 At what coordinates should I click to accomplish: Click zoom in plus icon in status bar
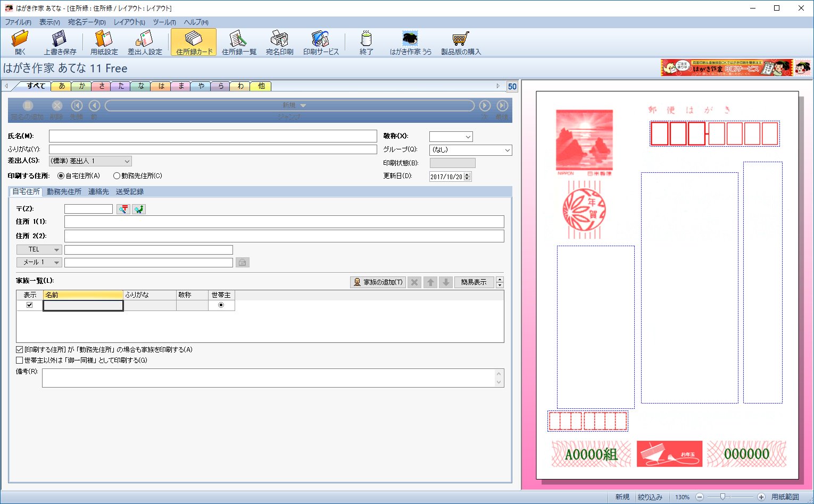(761, 497)
